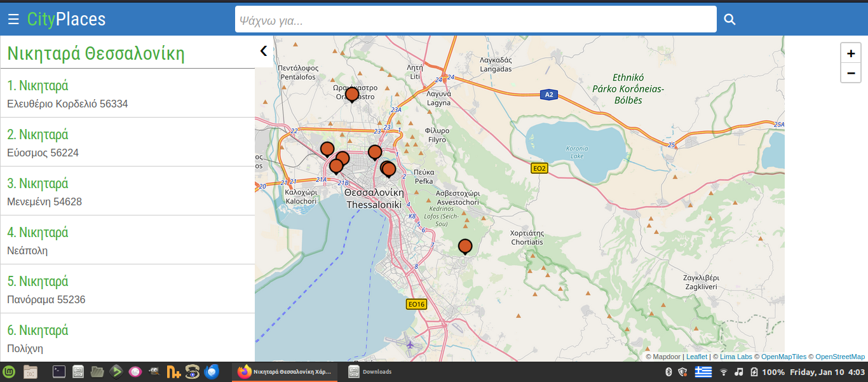Image resolution: width=868 pixels, height=382 pixels.
Task: Click the EO16 road shield on map
Action: (416, 304)
